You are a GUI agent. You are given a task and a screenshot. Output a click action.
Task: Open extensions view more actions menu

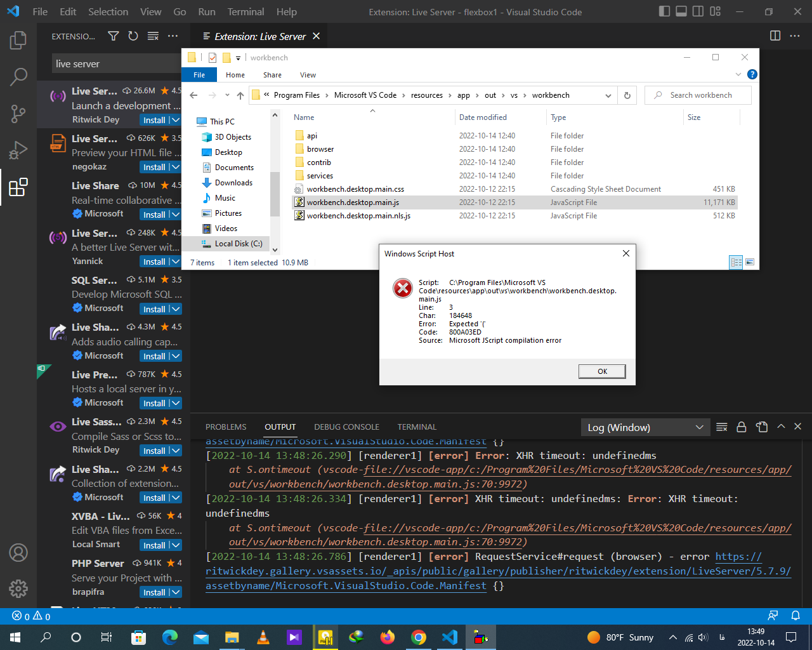tap(173, 36)
